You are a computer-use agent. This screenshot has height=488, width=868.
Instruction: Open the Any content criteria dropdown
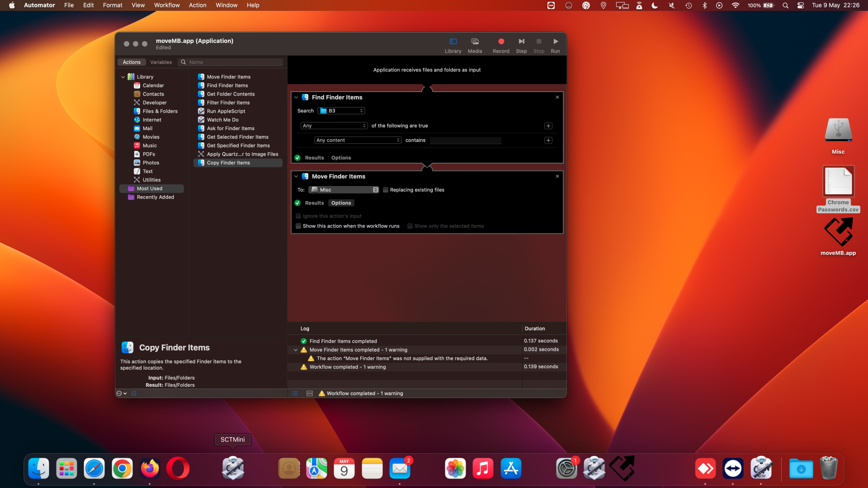point(358,140)
